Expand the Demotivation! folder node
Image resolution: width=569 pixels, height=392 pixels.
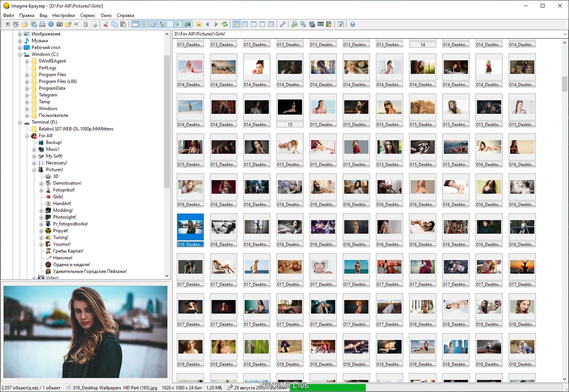click(41, 183)
